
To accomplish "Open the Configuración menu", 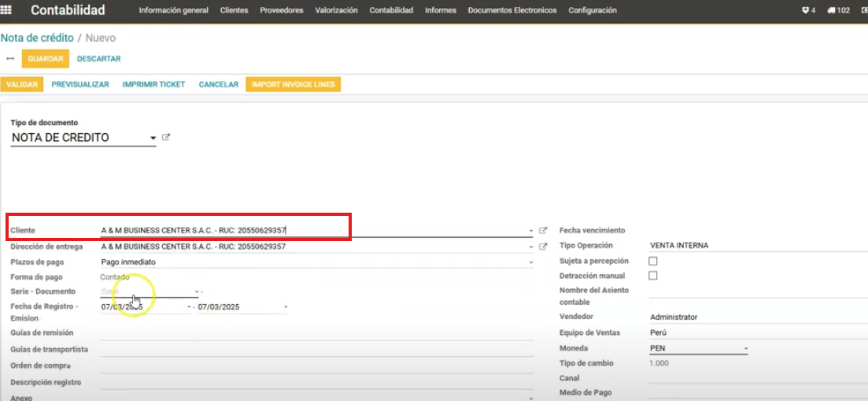I will [592, 10].
